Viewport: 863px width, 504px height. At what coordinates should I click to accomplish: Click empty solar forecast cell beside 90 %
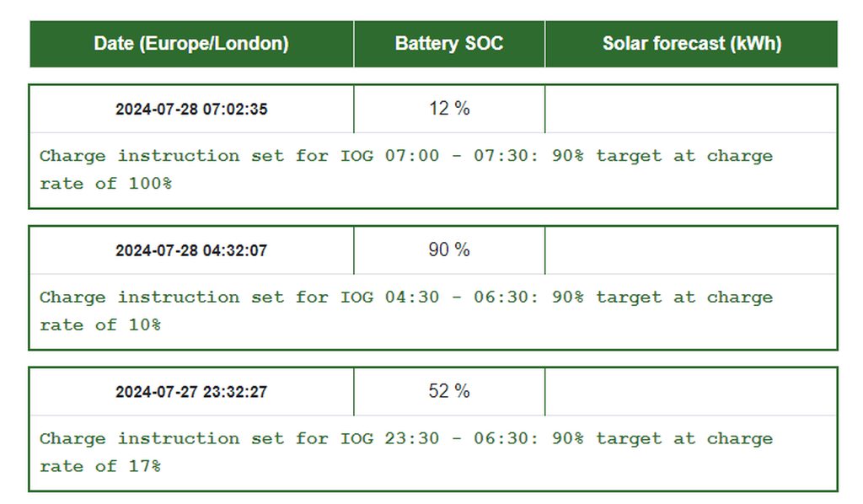pyautogui.click(x=691, y=250)
